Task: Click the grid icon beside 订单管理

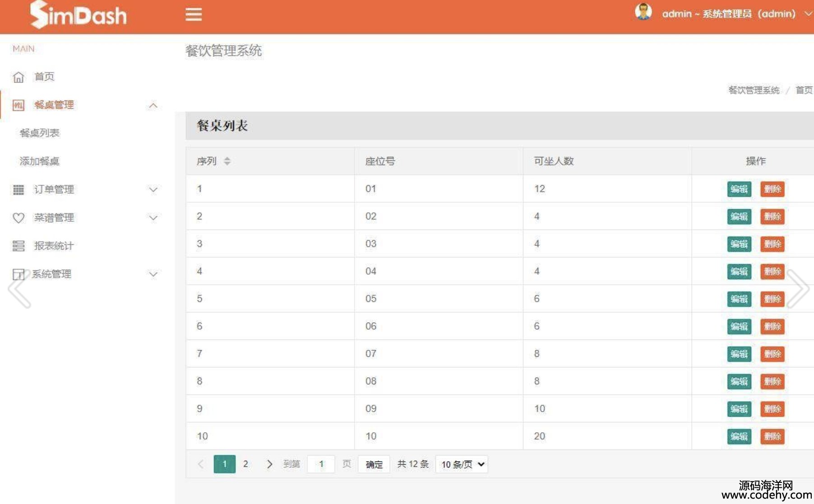Action: click(18, 190)
